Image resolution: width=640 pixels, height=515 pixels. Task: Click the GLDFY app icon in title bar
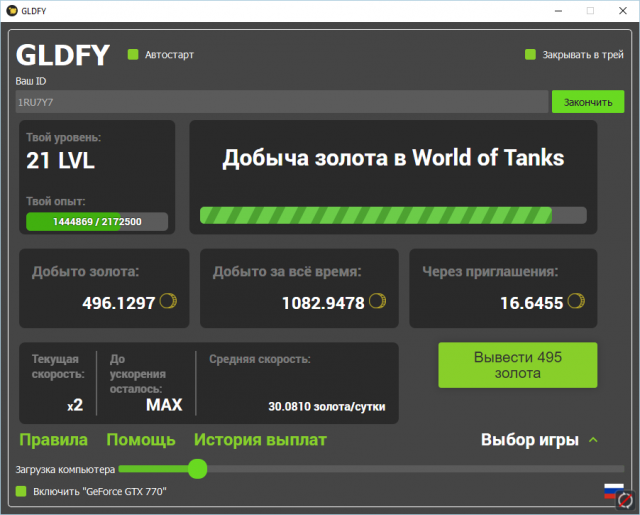click(13, 11)
